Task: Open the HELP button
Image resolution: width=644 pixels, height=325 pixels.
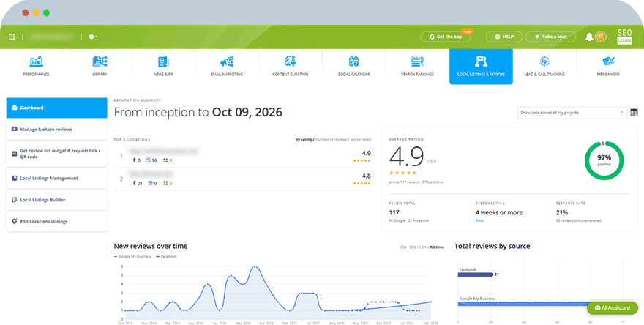Action: 504,37
